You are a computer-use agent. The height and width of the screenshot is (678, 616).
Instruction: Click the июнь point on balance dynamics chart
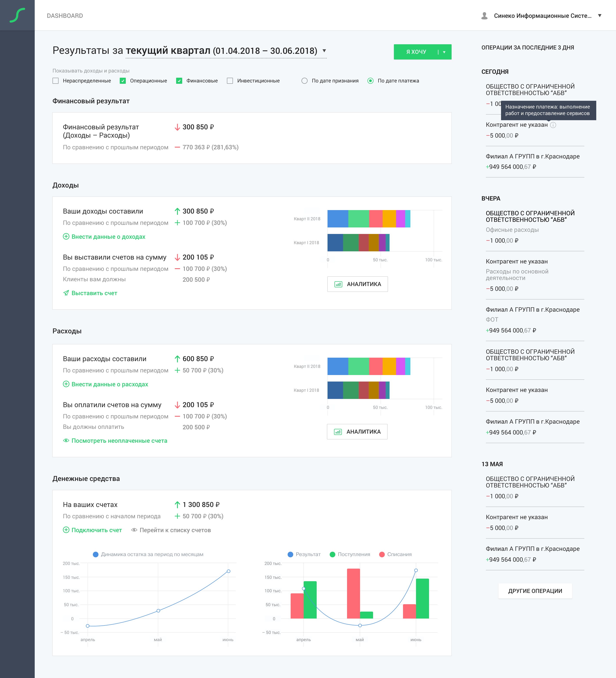coord(229,571)
